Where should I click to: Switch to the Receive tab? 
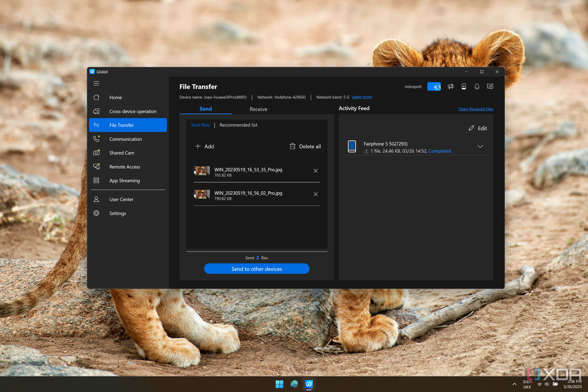click(x=258, y=109)
